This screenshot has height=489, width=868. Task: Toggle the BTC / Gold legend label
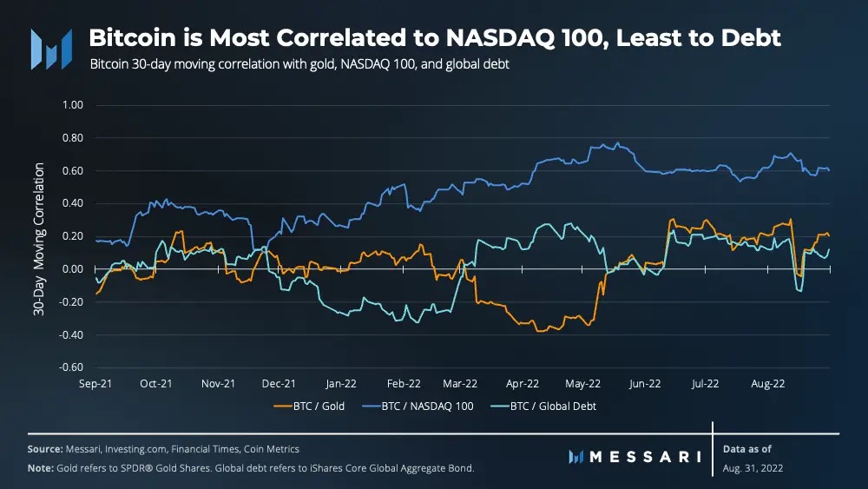(319, 406)
